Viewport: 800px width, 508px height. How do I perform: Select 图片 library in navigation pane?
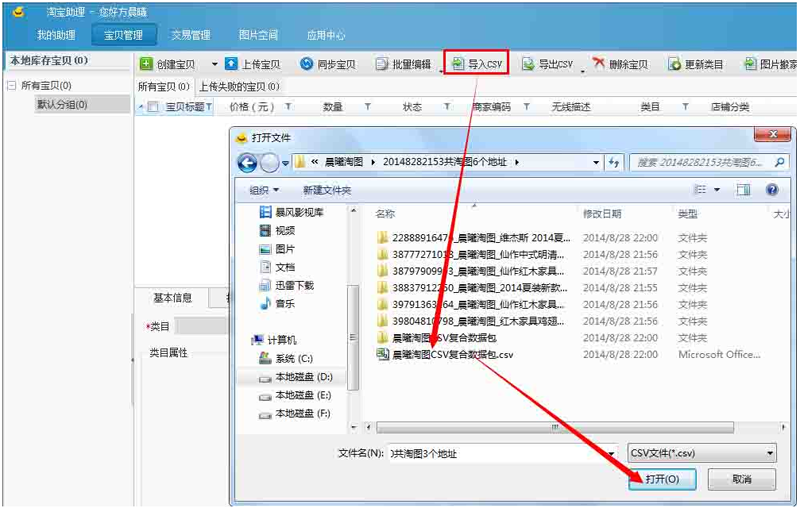point(278,249)
